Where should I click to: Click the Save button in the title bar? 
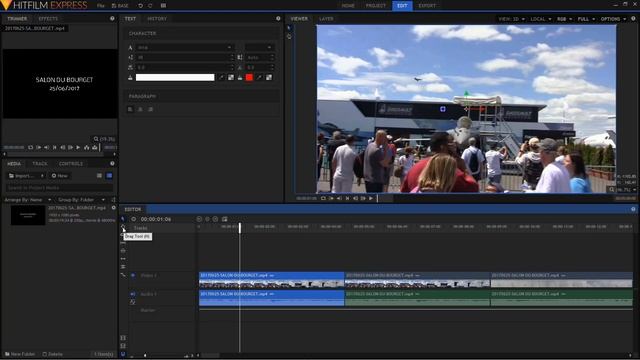click(120, 6)
